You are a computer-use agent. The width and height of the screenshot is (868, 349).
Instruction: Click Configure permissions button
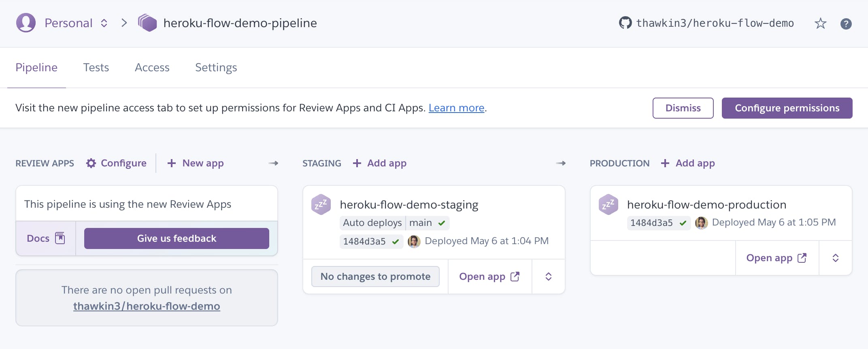click(x=787, y=108)
